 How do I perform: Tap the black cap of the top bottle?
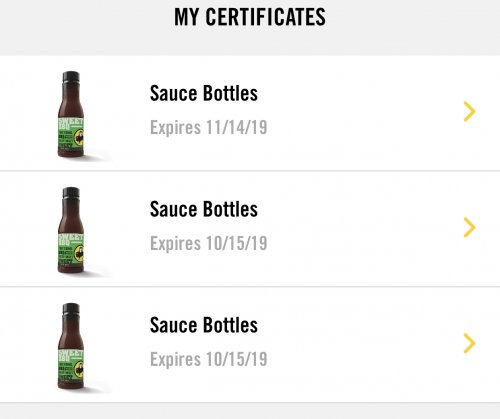71,77
